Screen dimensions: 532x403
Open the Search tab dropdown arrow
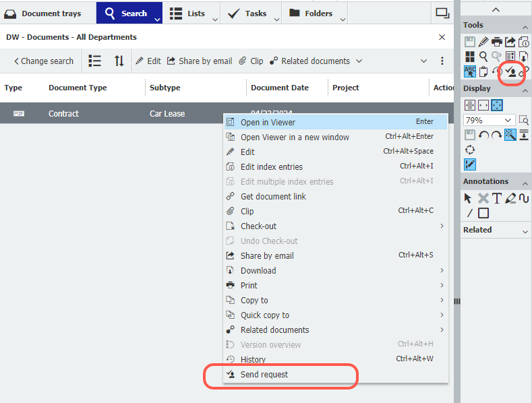157,20
